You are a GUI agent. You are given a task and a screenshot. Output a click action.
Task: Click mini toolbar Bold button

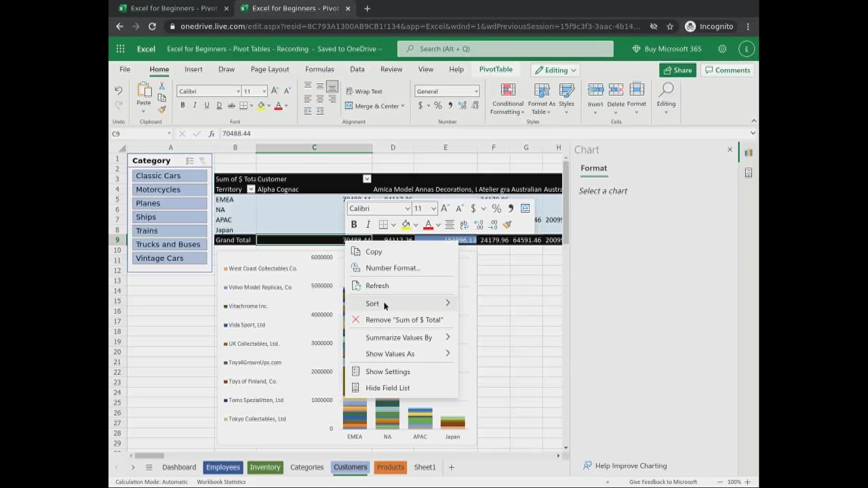pyautogui.click(x=353, y=224)
